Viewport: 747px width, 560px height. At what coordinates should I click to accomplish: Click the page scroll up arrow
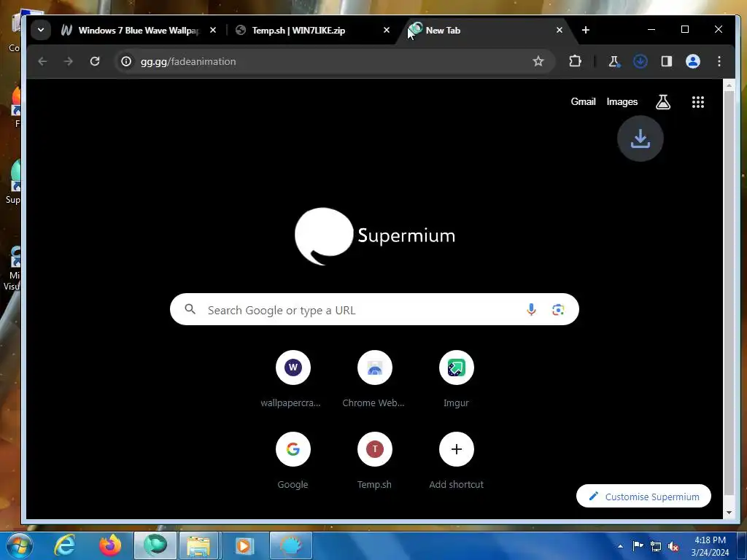click(729, 85)
